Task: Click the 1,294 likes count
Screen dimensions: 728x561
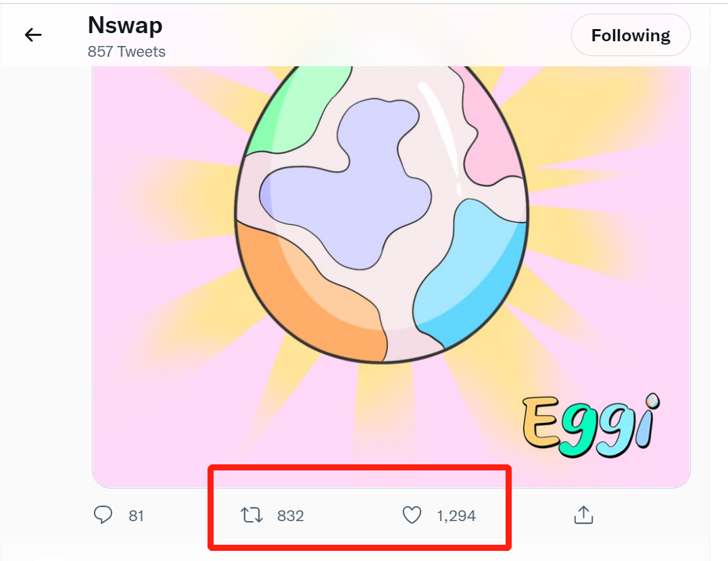Action: (456, 516)
